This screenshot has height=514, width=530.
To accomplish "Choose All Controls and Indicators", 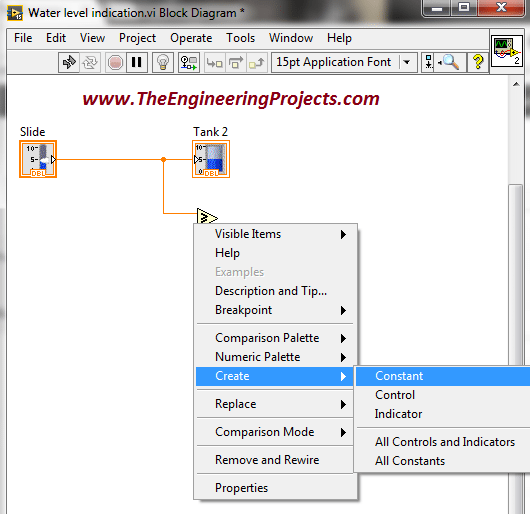I will tap(443, 442).
